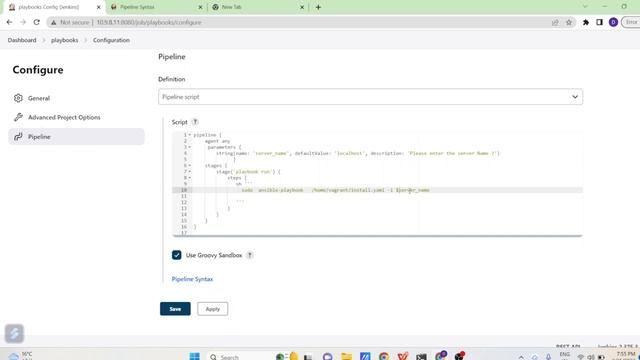This screenshot has width=640, height=360.
Task: Open the Definition Pipeline script dropdown
Action: click(x=370, y=97)
